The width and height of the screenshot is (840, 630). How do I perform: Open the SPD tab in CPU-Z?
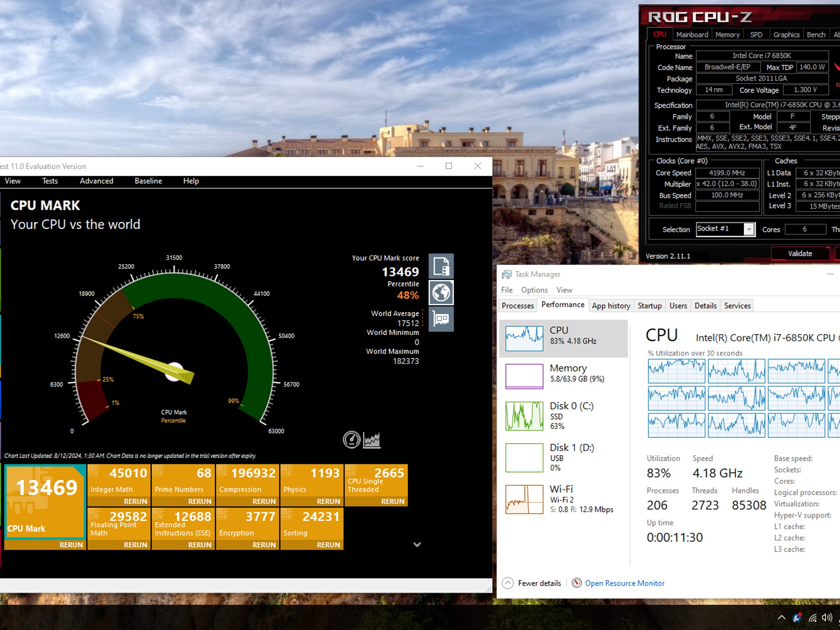coord(756,34)
